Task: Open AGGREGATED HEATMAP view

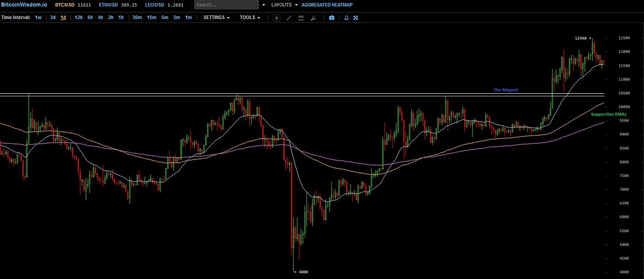Action: 327,5
